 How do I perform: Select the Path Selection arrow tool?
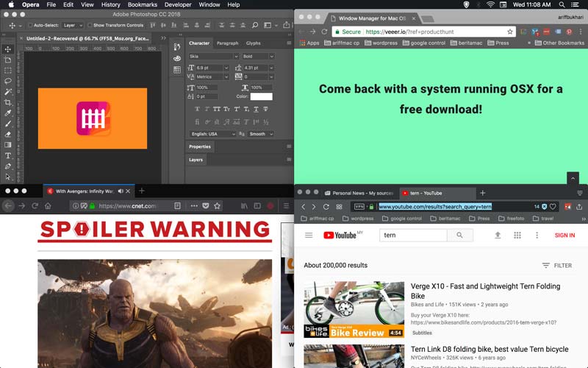point(8,177)
